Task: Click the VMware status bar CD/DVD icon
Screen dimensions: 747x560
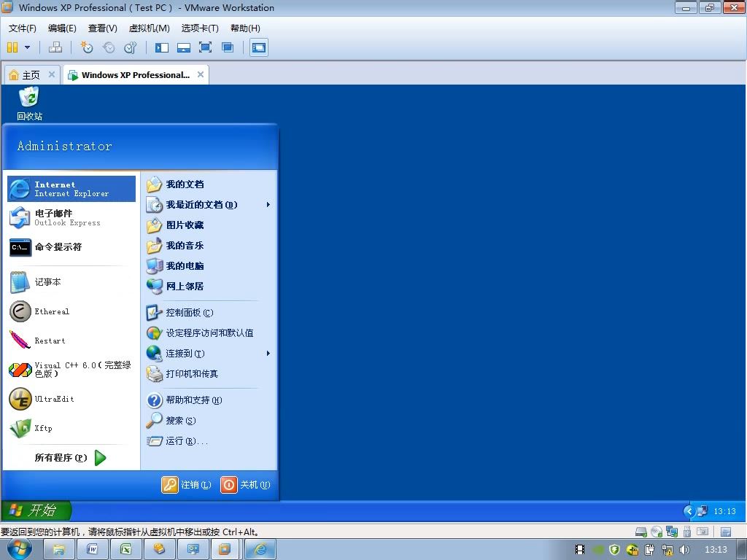Action: coord(657,532)
